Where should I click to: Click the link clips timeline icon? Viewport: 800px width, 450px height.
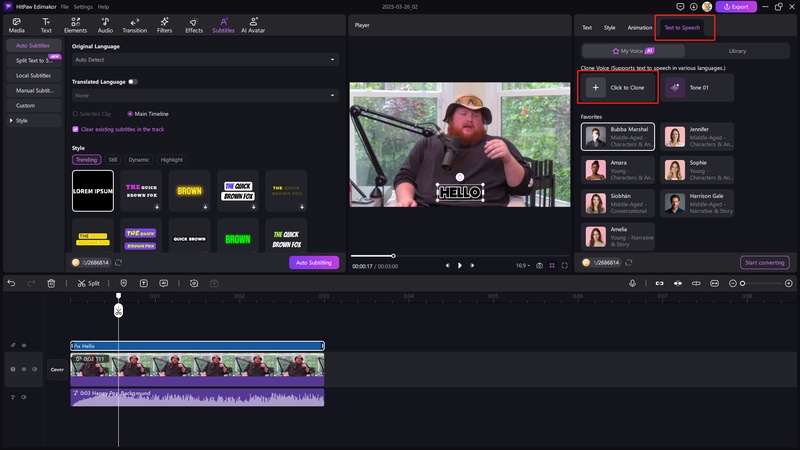pyautogui.click(x=660, y=283)
